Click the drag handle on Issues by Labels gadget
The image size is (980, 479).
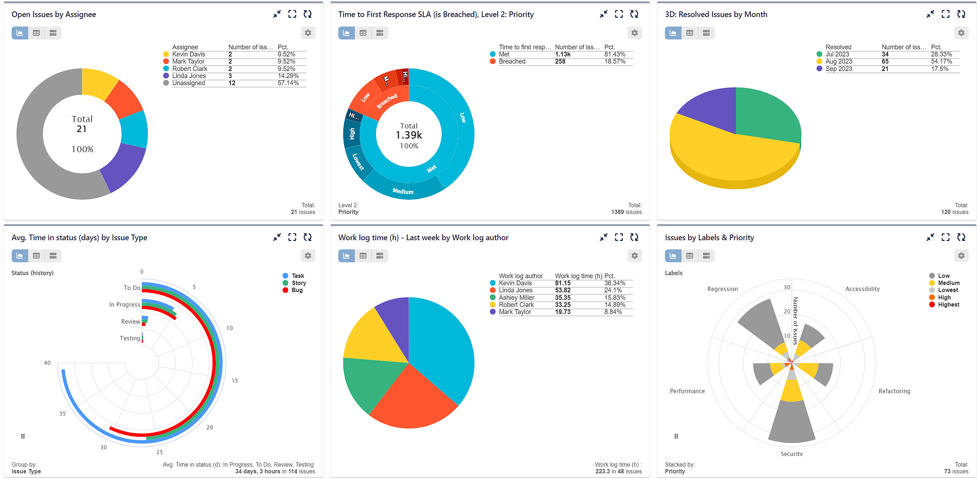tap(676, 436)
